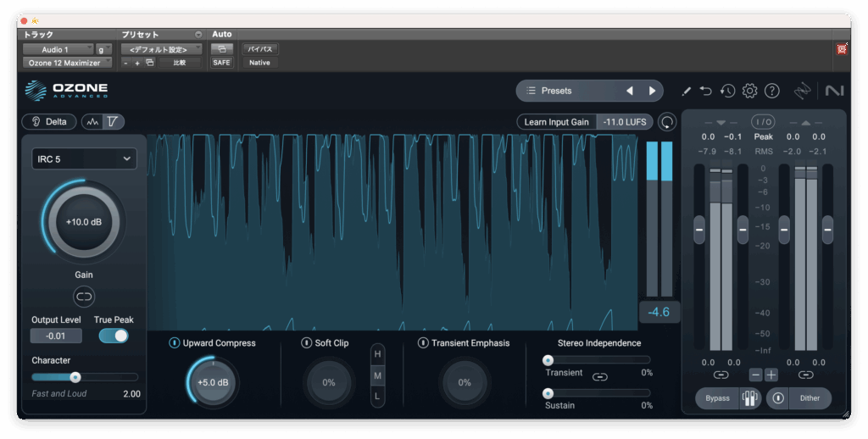
Task: Disable the Upward Compress power toggle
Action: pyautogui.click(x=175, y=343)
